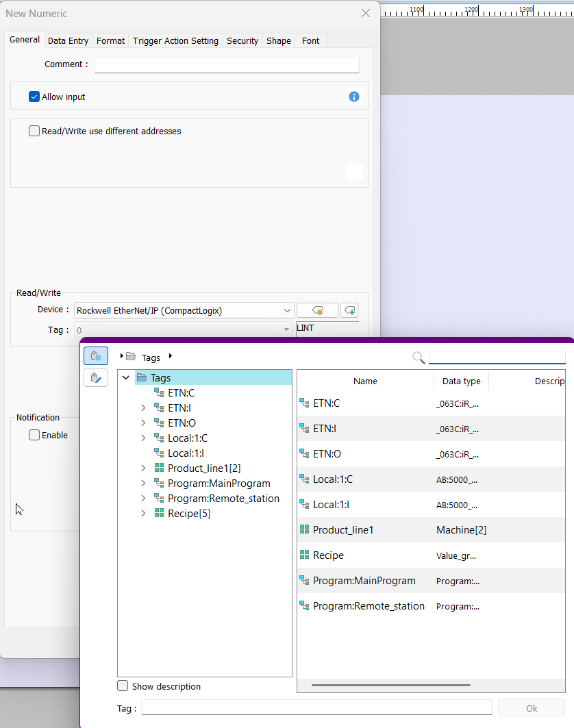Click the Ok button in tag browser
Screen dimensions: 574x728
coord(531,708)
